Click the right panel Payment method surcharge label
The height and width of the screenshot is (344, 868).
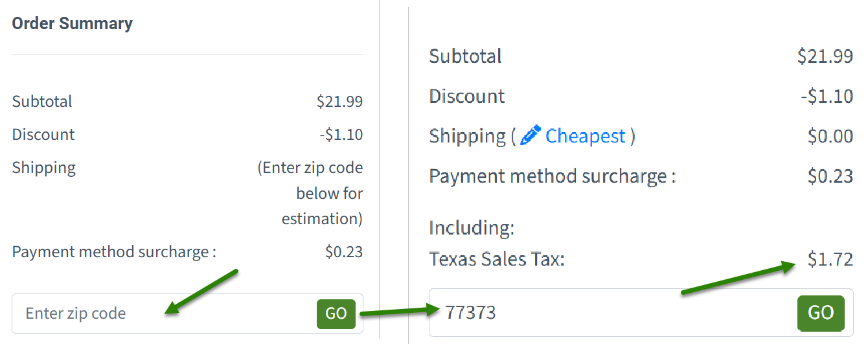point(553,176)
